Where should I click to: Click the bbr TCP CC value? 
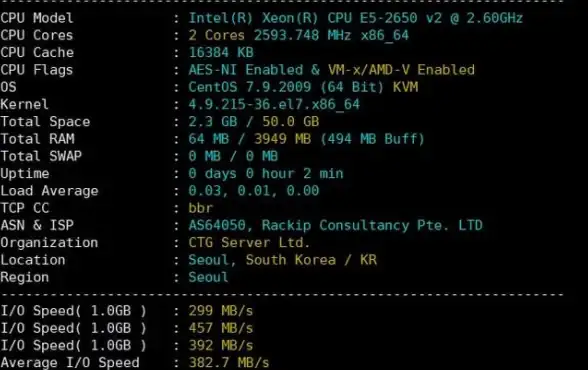click(201, 208)
